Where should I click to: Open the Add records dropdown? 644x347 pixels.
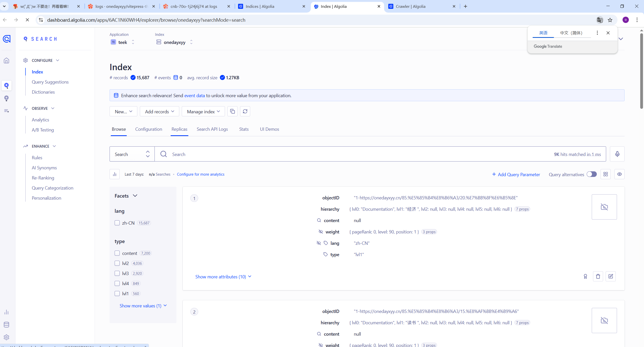(x=159, y=111)
